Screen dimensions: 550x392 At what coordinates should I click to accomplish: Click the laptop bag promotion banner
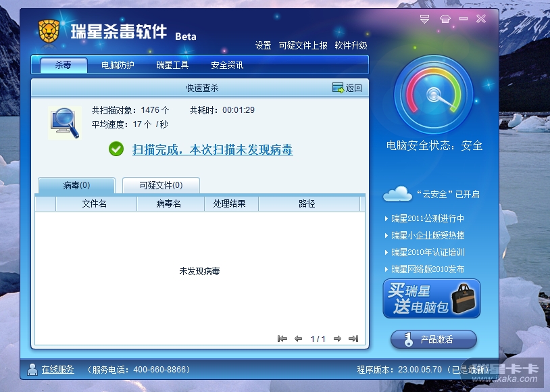coord(432,299)
